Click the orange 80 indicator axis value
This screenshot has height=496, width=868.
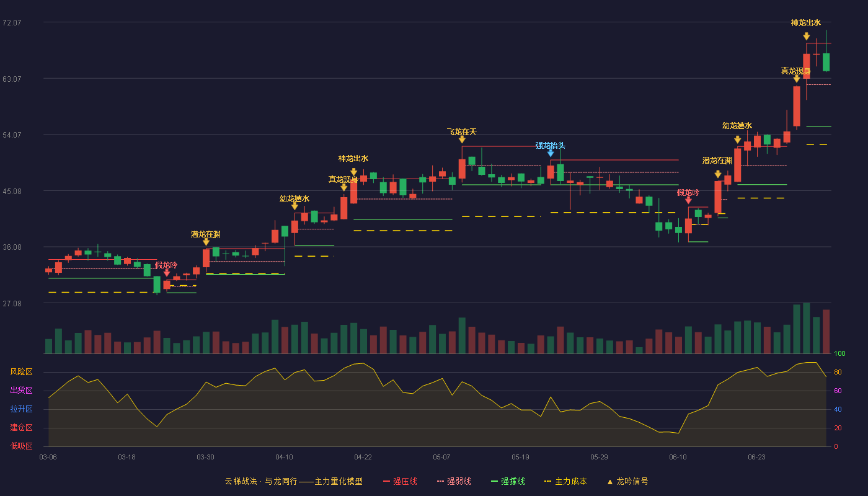coord(838,373)
